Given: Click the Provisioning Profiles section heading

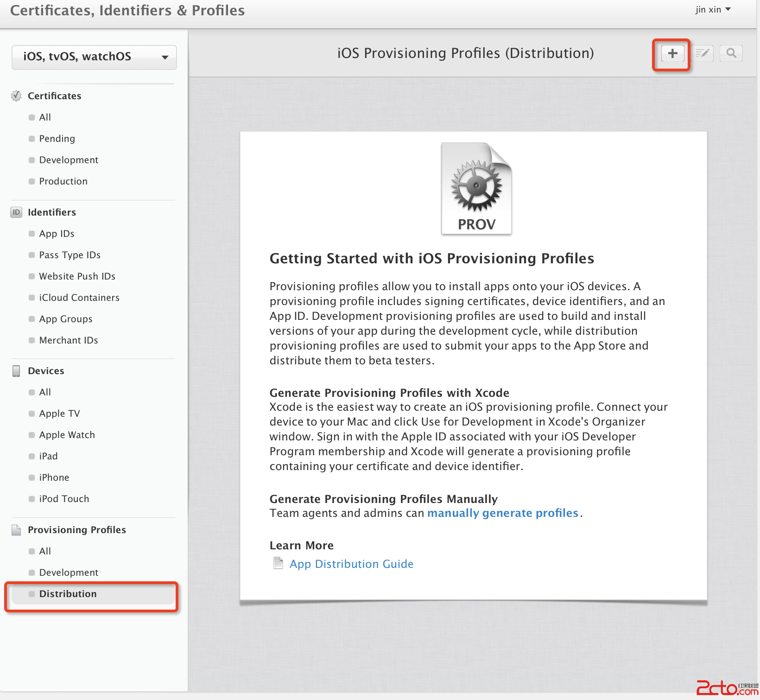Looking at the screenshot, I should coord(77,530).
